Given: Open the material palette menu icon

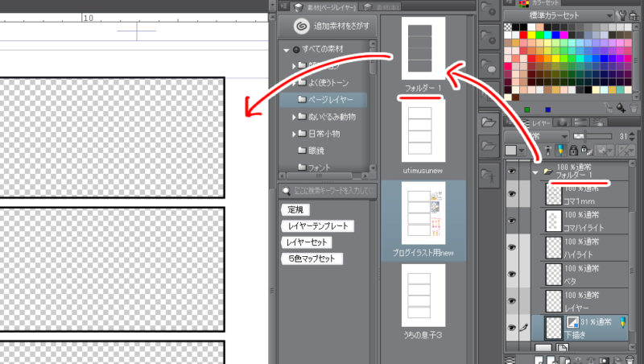Looking at the screenshot, I should 283,6.
